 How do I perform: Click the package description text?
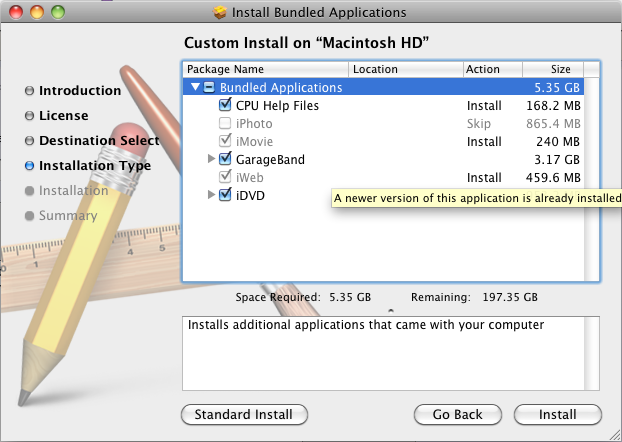[366, 325]
